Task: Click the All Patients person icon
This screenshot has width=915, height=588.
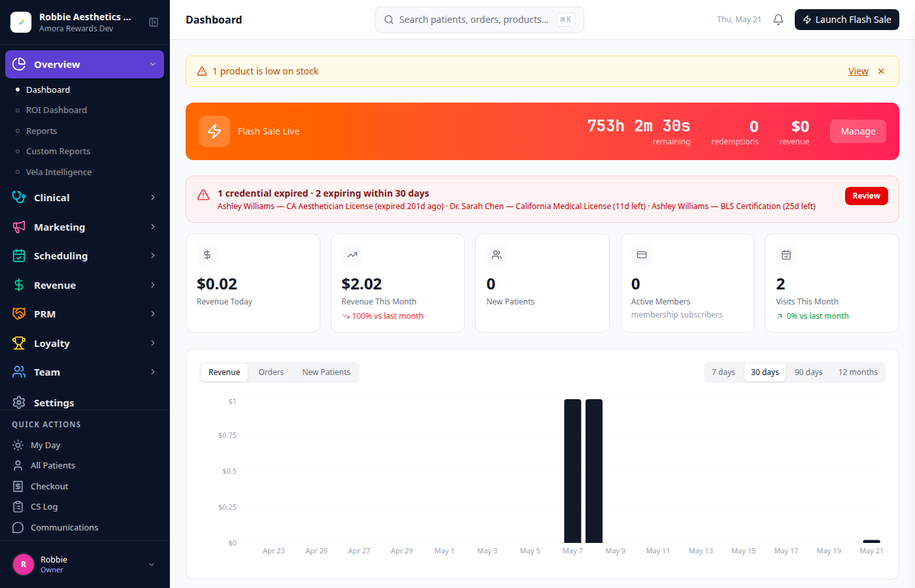Action: 18,465
